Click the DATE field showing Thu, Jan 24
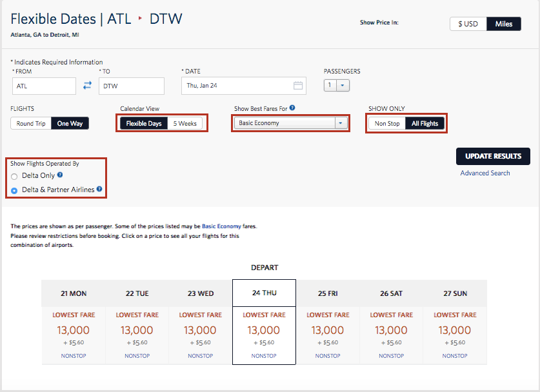This screenshot has width=540, height=392. coord(244,86)
